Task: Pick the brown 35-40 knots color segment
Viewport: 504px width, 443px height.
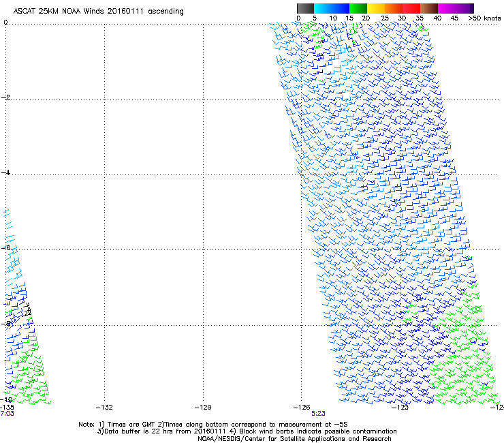Action: [429, 8]
